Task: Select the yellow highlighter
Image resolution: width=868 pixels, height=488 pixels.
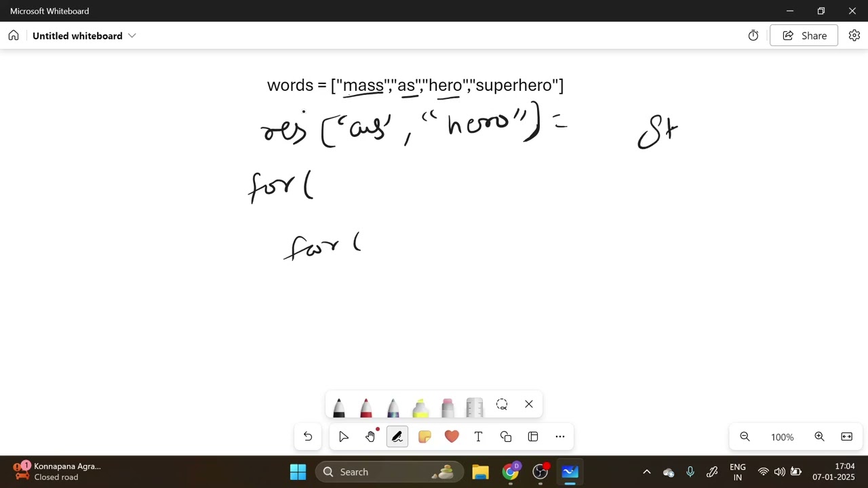Action: (420, 407)
